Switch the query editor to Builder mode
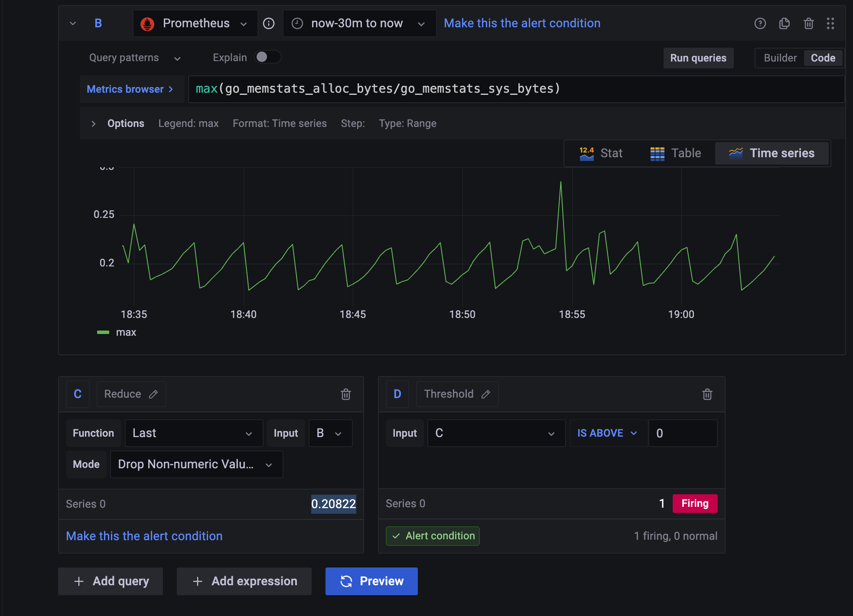 780,58
